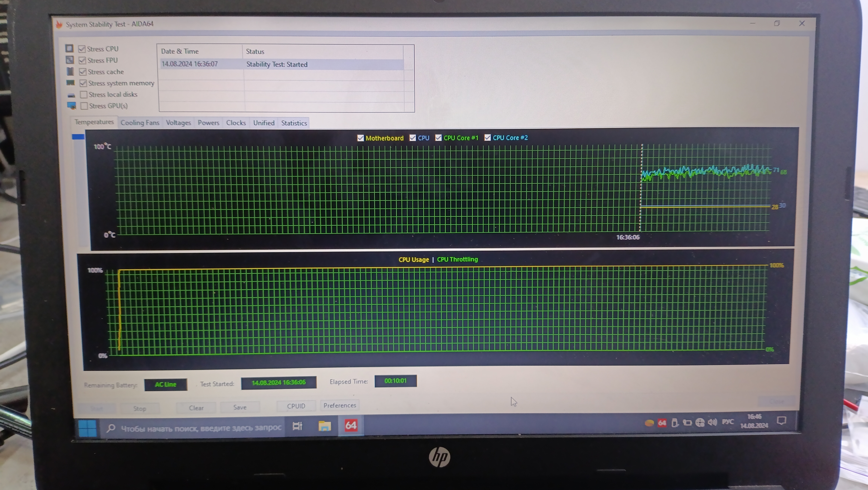Click the safely remove USB tray icon
This screenshot has height=490, width=868.
pos(675,423)
